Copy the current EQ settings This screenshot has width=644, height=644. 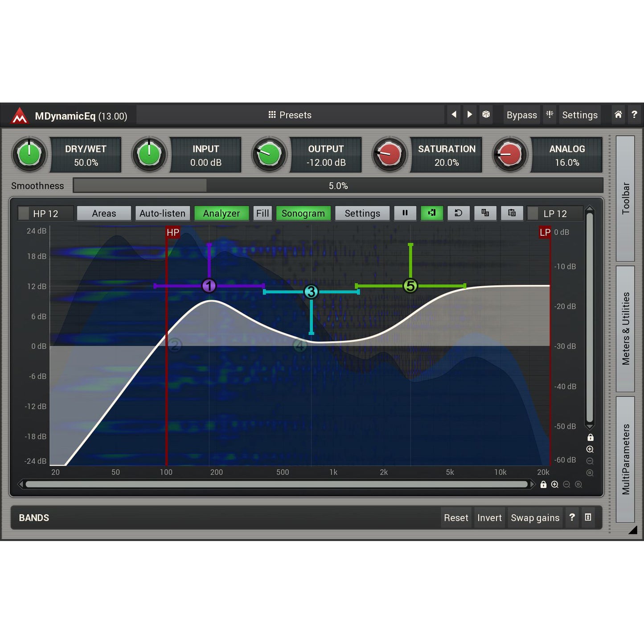pos(485,213)
